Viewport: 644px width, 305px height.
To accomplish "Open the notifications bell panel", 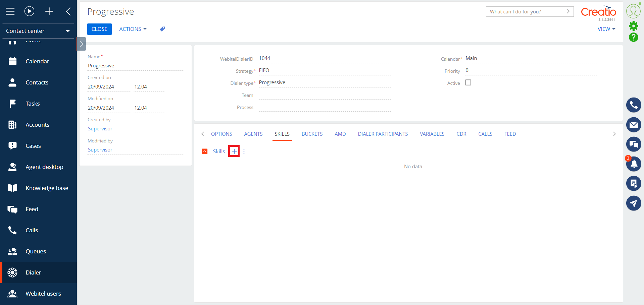I will point(634,164).
